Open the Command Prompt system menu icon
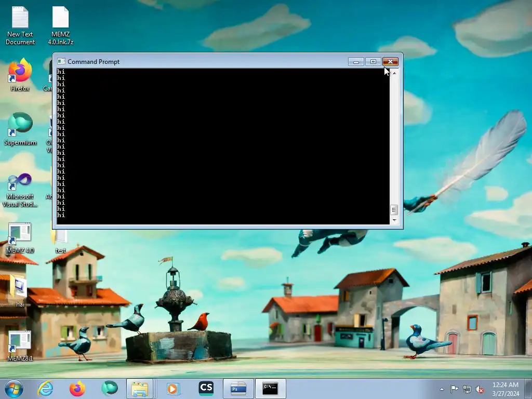The width and height of the screenshot is (532, 399). click(x=61, y=61)
